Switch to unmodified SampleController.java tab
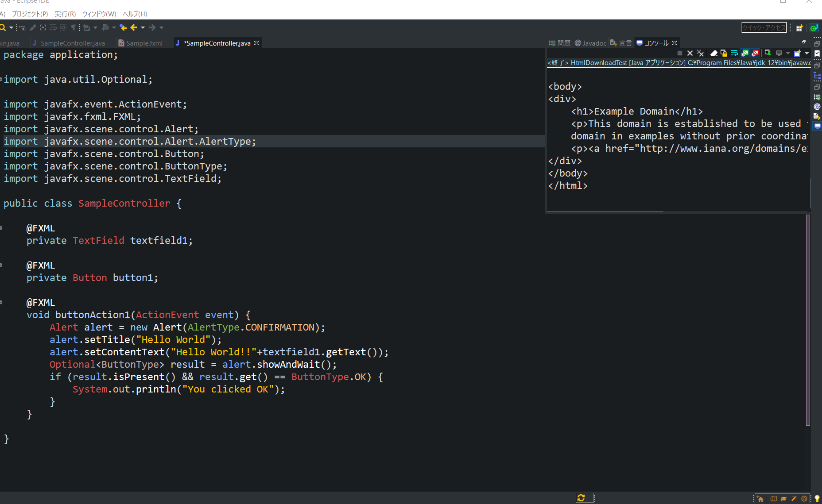Viewport: 822px width, 504px height. tap(69, 43)
